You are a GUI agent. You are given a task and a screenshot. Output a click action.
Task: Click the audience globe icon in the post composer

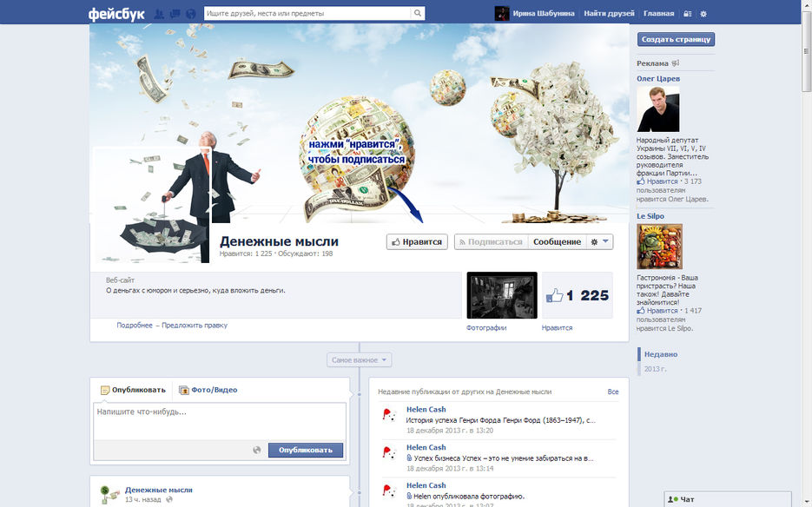pos(257,450)
